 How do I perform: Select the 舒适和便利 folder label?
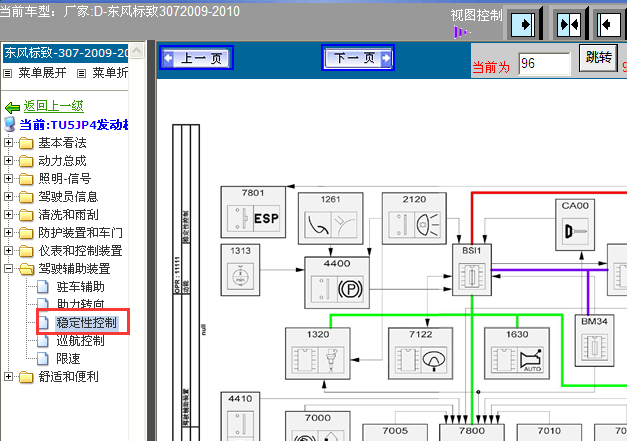[x=68, y=377]
